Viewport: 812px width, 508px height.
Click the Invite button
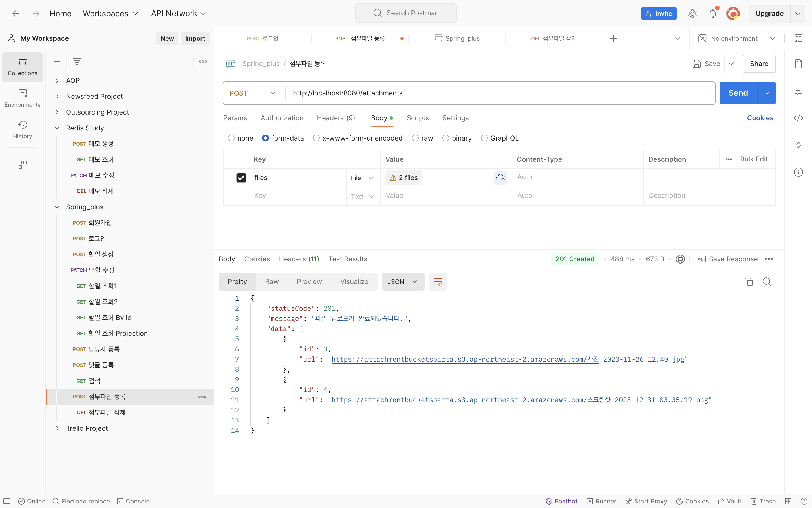(659, 14)
